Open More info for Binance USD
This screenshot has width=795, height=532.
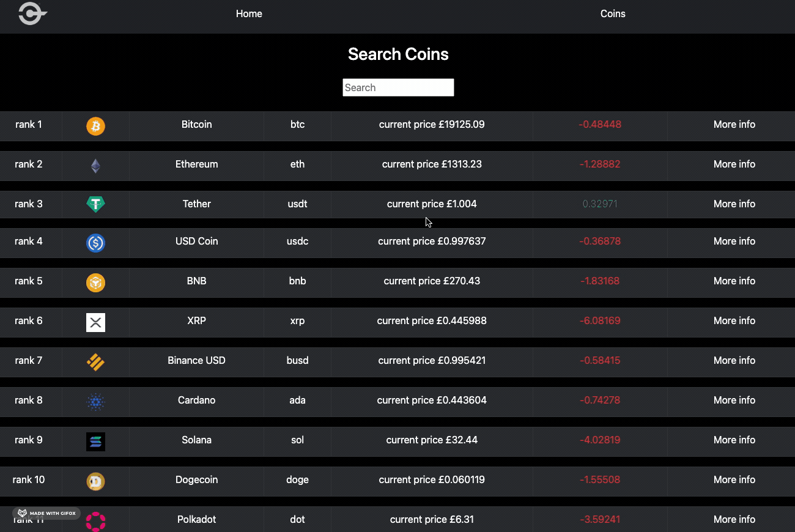[x=734, y=360]
